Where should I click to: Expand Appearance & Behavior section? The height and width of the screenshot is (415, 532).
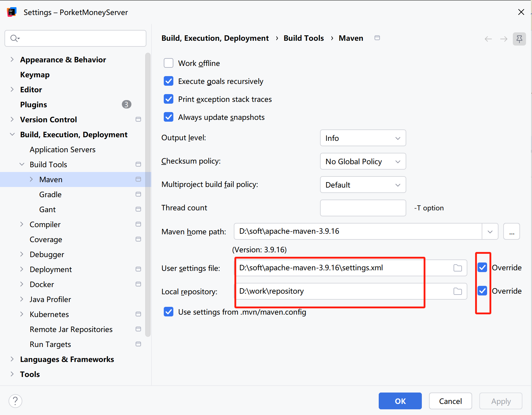point(12,59)
